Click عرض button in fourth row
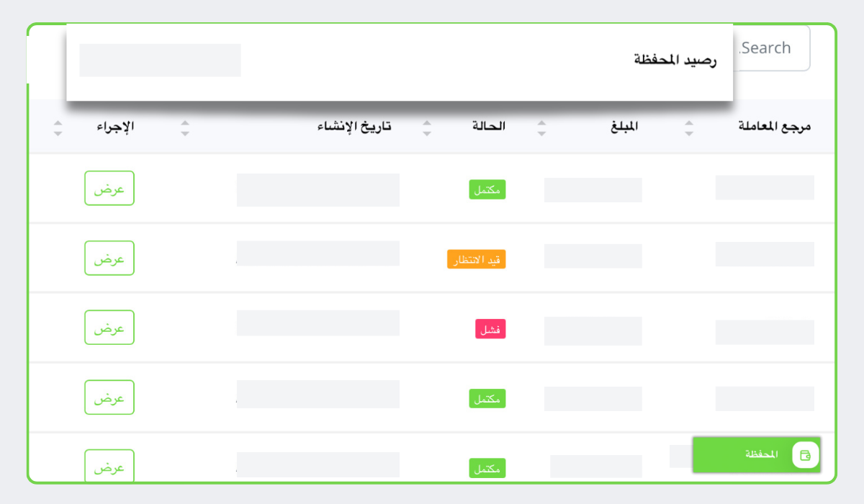864x504 pixels. (109, 397)
